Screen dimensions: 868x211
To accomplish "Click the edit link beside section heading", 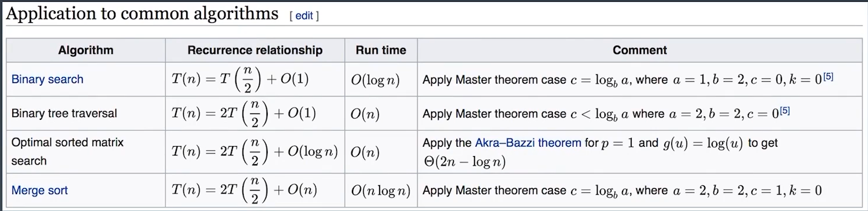I will coord(304,16).
